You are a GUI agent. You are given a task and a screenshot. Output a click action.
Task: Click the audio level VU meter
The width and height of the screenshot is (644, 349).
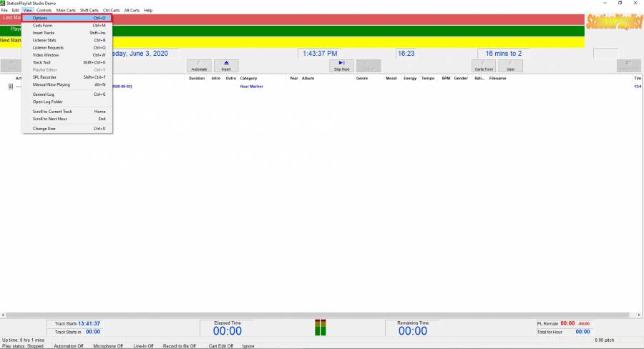[320, 328]
